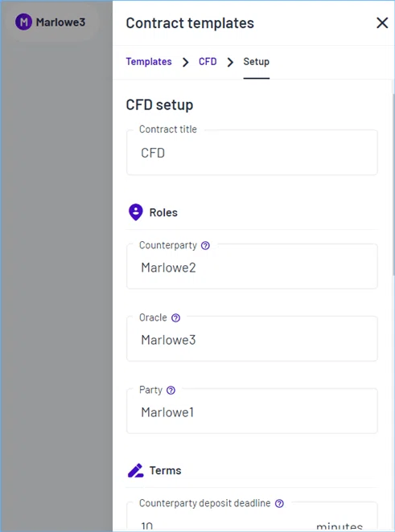The height and width of the screenshot is (532, 395).
Task: Go back to Templates breadcrumb
Action: (x=149, y=62)
